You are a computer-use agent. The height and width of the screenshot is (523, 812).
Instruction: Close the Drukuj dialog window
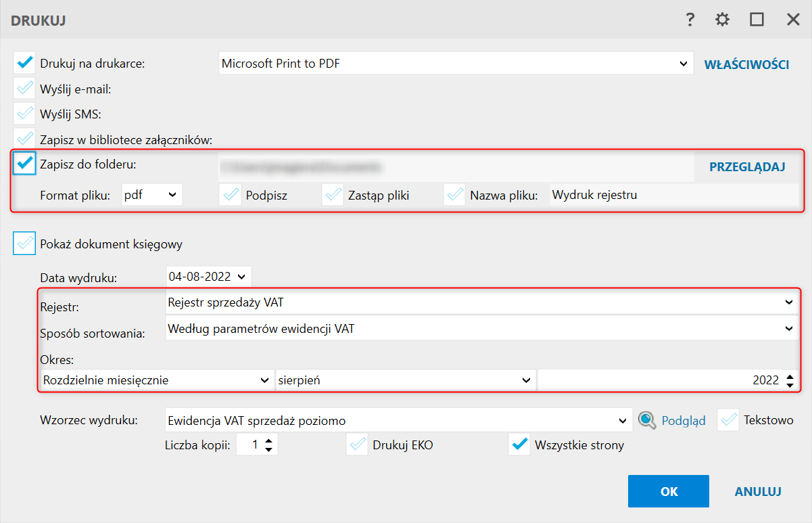(x=793, y=20)
